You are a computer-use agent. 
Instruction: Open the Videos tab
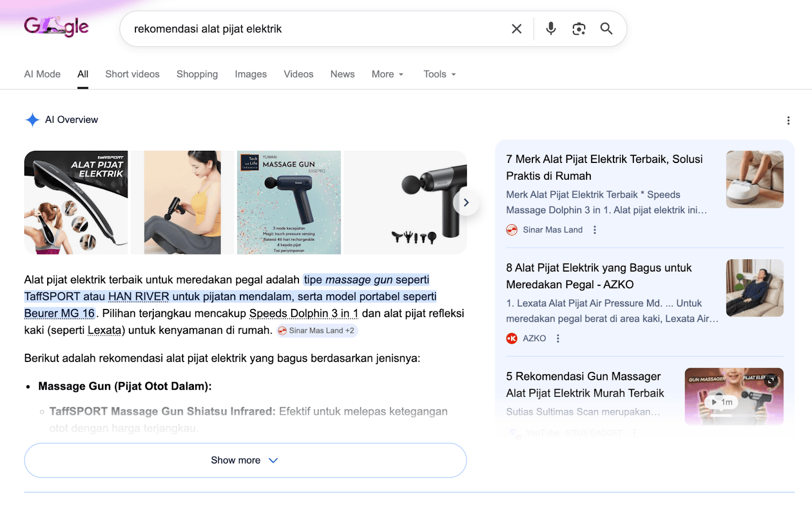coord(298,74)
